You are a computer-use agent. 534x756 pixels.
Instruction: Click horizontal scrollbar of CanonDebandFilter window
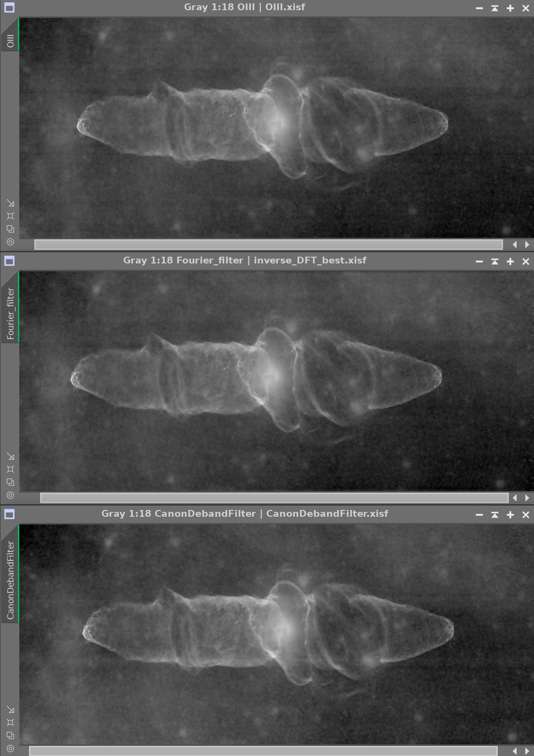263,751
